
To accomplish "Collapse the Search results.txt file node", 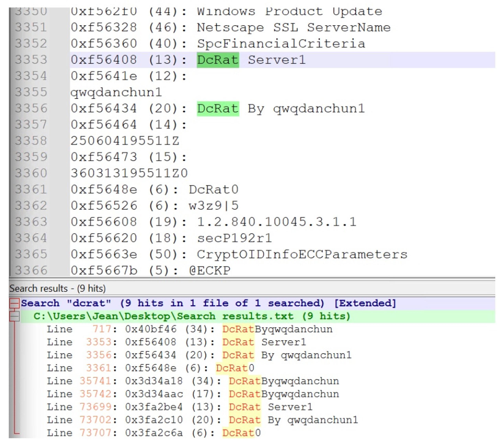I will 15,316.
